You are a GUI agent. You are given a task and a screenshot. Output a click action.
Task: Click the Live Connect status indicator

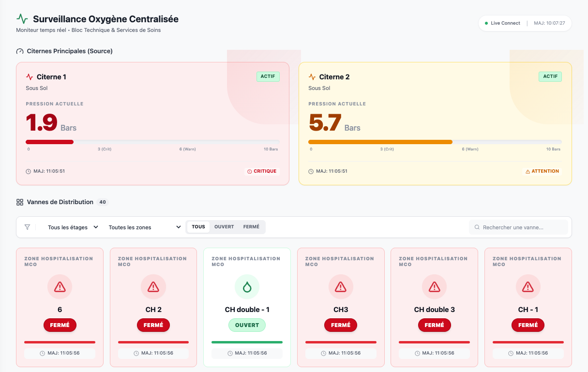coord(502,23)
